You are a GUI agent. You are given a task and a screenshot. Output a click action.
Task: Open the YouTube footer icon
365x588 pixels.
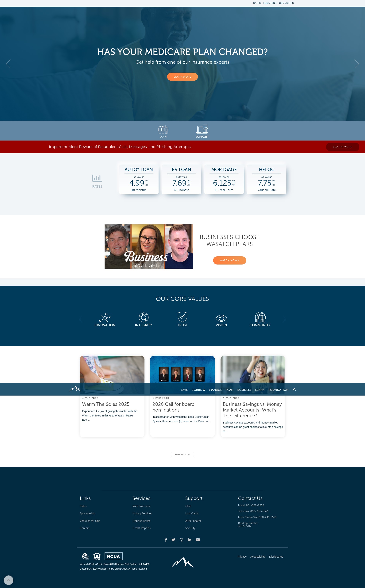[198, 540]
